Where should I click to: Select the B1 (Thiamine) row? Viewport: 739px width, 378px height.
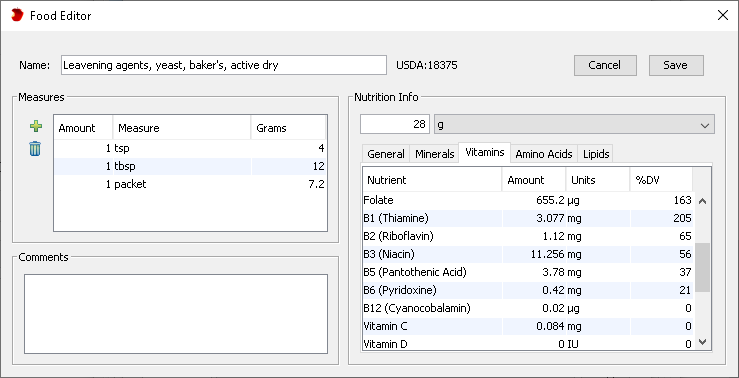[528, 218]
